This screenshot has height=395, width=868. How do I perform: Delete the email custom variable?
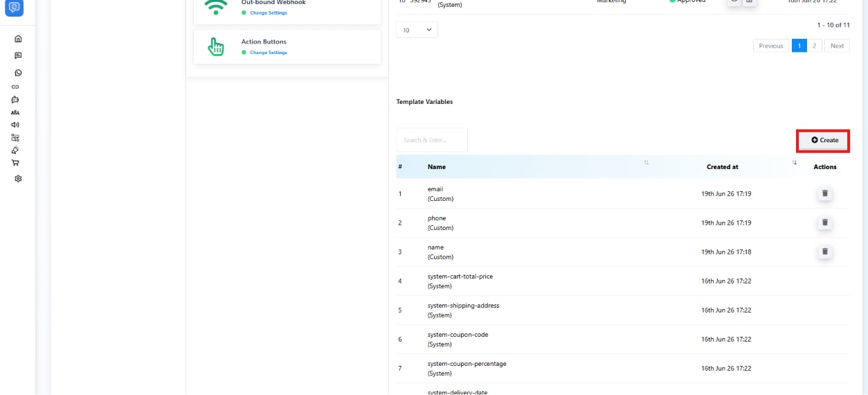(x=824, y=193)
